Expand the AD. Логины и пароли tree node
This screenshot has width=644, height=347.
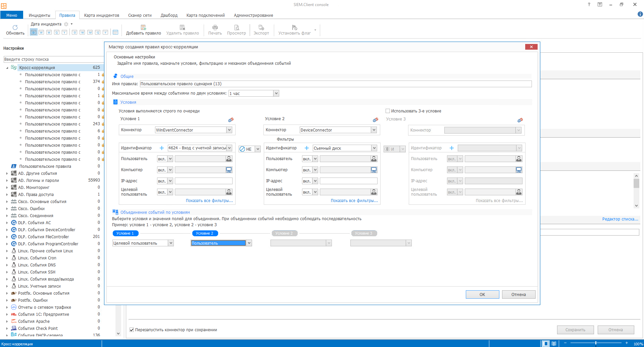click(x=7, y=181)
